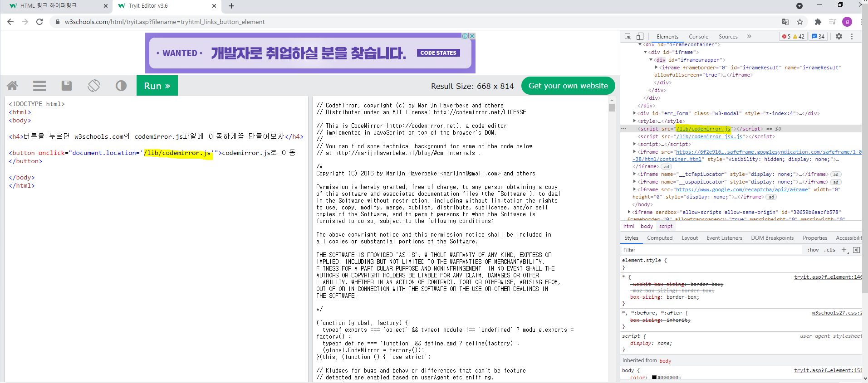The image size is (868, 383).
Task: Switch to the Console panel
Action: point(698,37)
